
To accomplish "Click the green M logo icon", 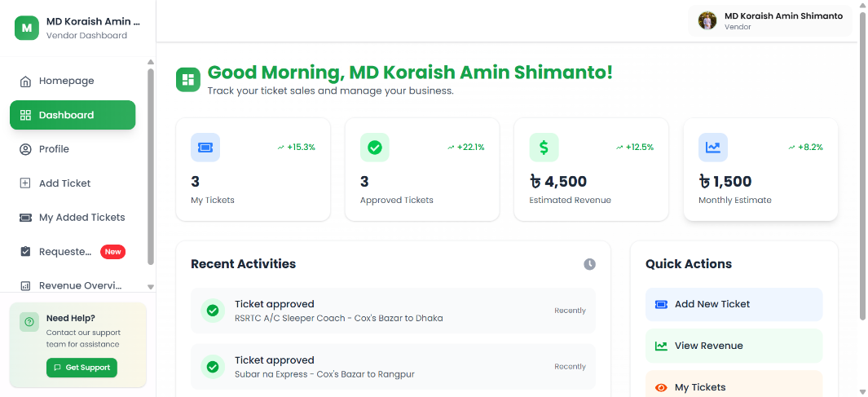I will [27, 28].
